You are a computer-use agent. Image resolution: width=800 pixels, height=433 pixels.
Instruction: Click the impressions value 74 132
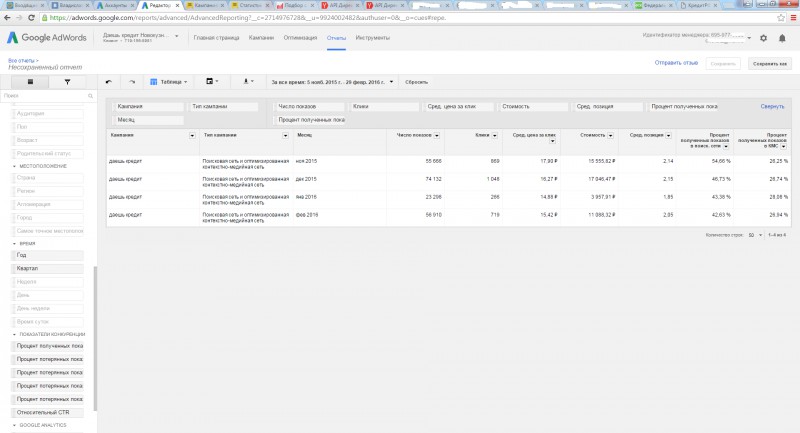(433, 179)
